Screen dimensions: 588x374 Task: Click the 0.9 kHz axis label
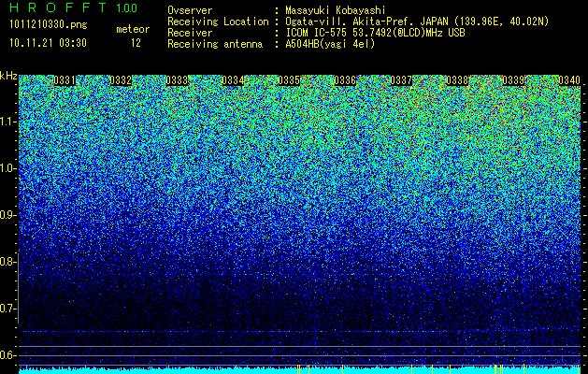click(x=8, y=215)
